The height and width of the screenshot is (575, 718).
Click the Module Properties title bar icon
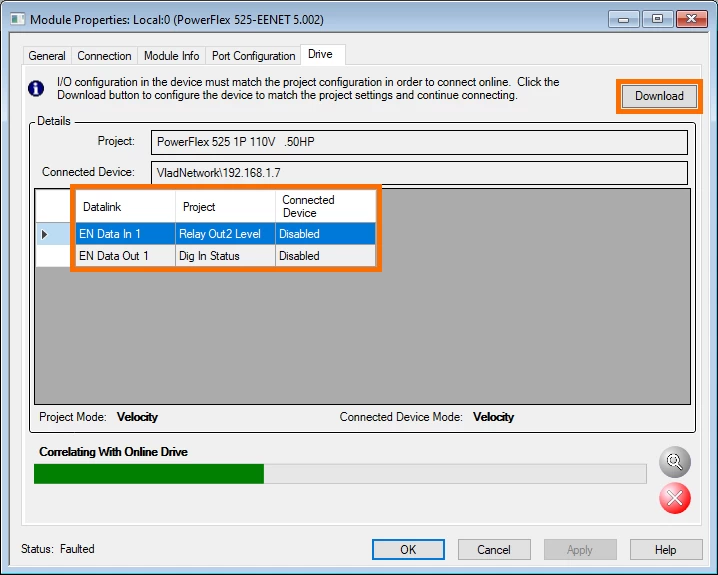pos(18,20)
